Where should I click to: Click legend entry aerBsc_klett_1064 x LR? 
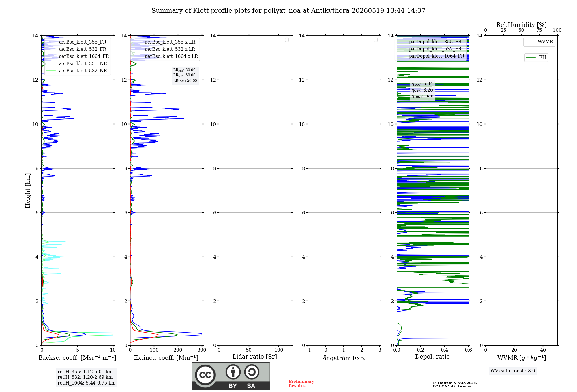[x=165, y=56]
